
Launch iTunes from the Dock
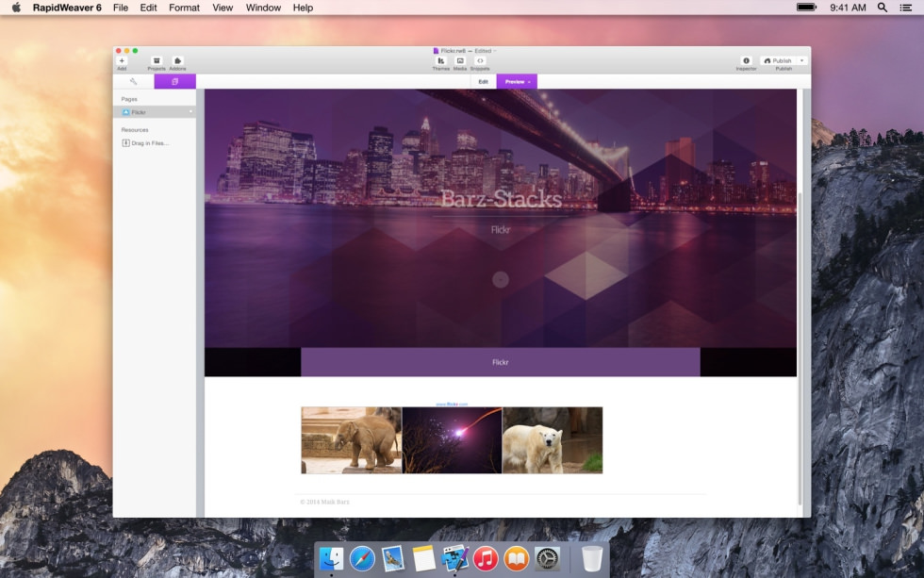(486, 558)
